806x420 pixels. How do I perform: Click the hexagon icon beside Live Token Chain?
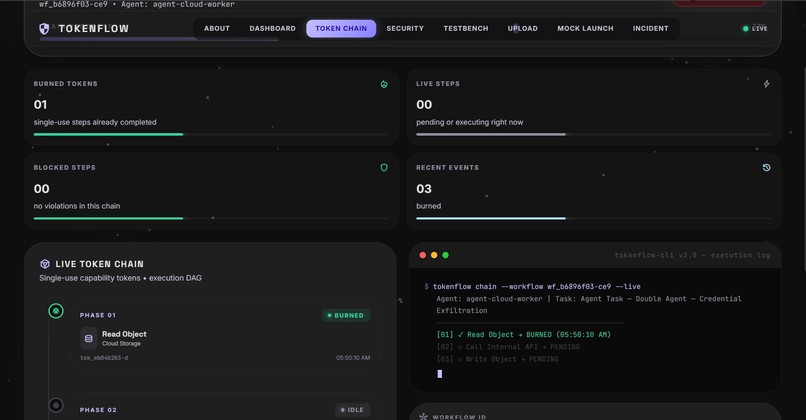(45, 264)
